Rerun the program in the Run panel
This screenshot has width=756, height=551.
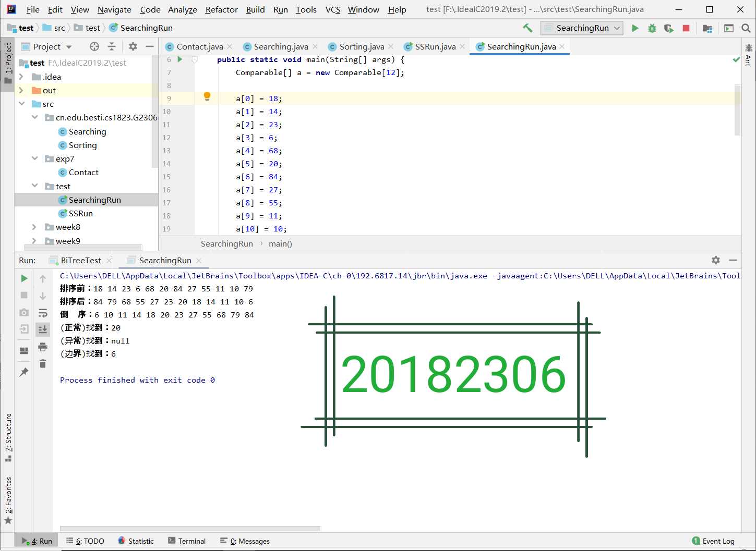coord(24,278)
